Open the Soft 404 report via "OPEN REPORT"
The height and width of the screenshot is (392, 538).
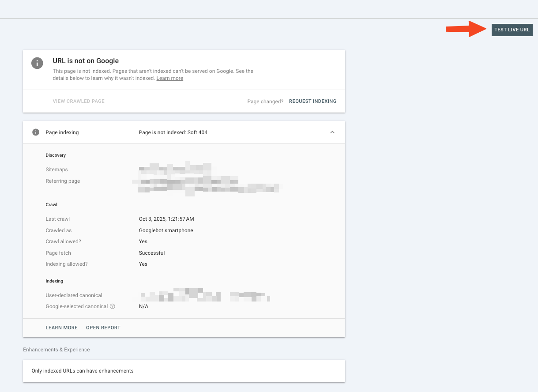point(103,328)
